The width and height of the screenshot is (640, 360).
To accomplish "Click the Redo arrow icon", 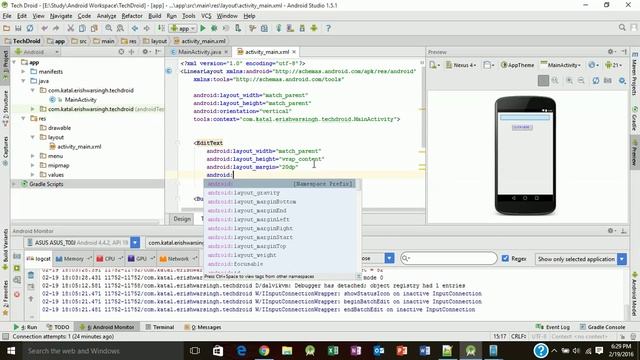I will [x=56, y=28].
